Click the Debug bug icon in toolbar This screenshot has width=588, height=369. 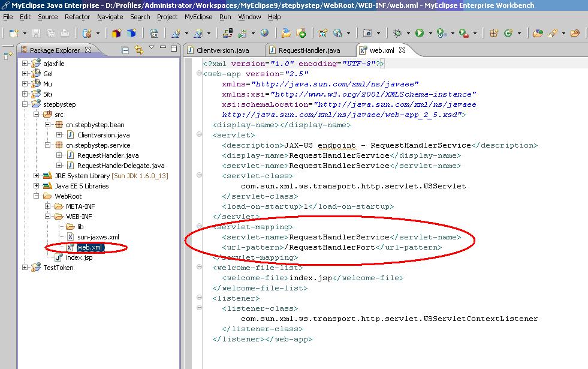(x=397, y=34)
